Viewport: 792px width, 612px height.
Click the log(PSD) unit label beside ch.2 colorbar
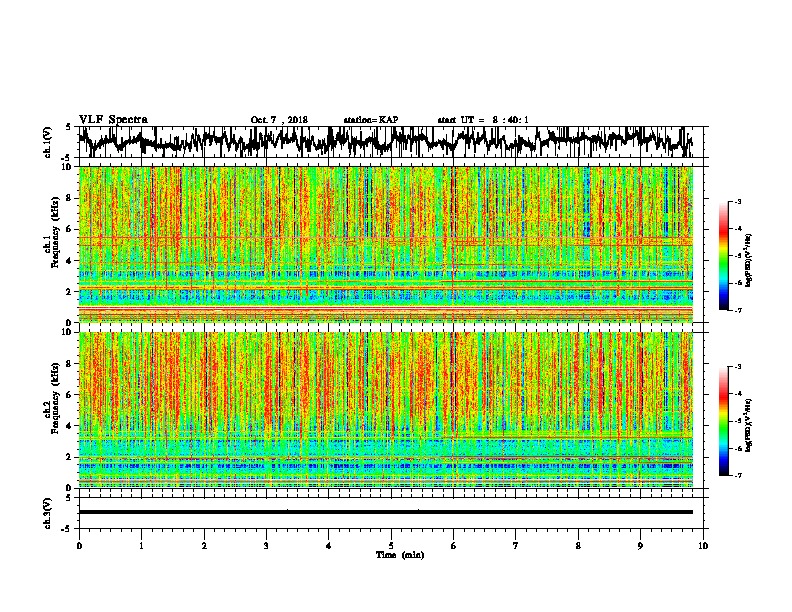click(x=749, y=426)
